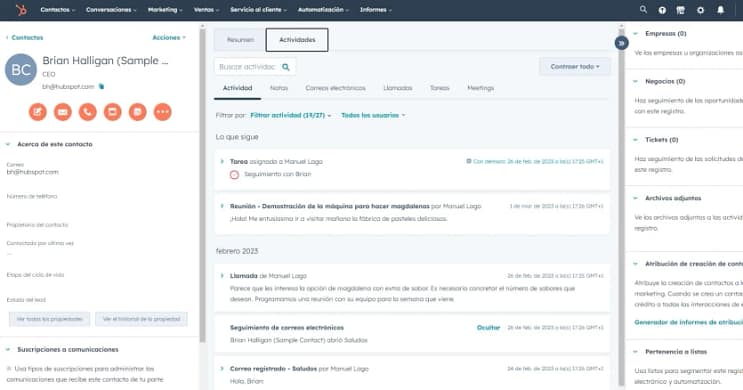
Task: Expand the Tarea asignado a Manuel Lago card
Action: [222, 162]
